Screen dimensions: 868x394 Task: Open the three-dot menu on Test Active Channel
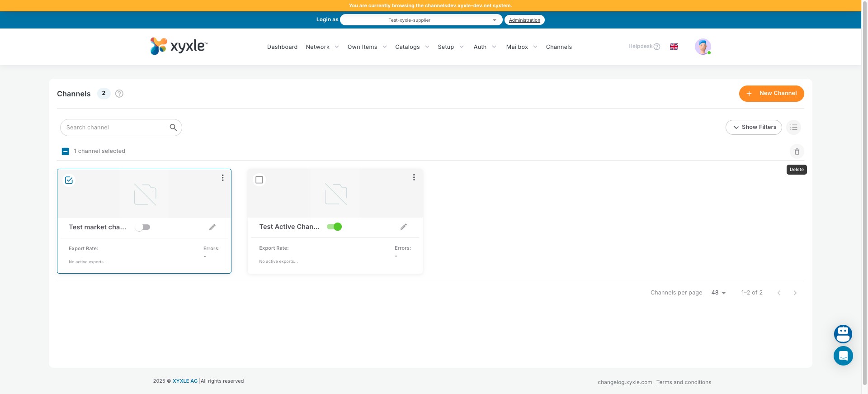point(414,177)
